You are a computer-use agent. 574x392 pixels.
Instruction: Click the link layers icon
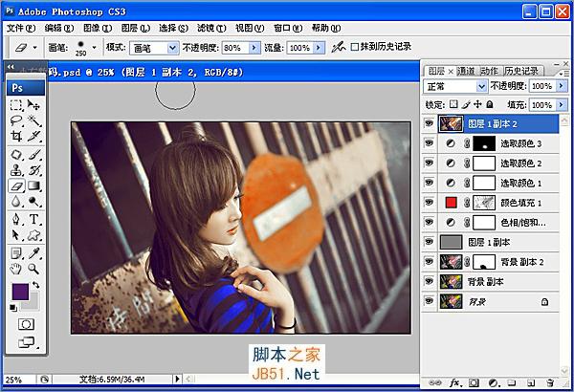[x=434, y=382]
